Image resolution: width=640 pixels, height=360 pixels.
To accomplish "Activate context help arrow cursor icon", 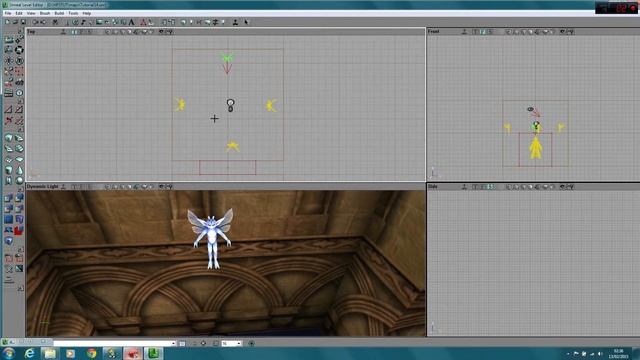I will coord(246,22).
